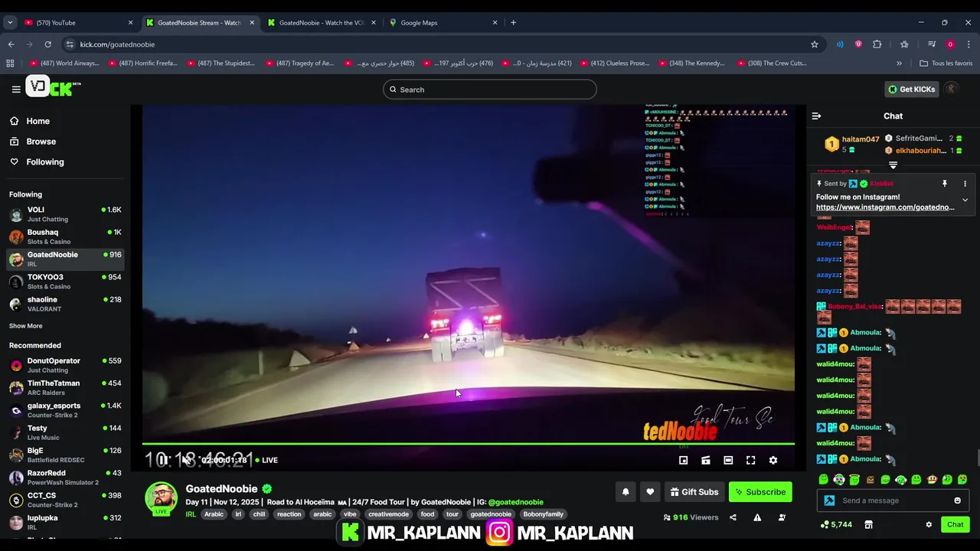Open video player settings gear
980x551 pixels.
pyautogui.click(x=773, y=460)
